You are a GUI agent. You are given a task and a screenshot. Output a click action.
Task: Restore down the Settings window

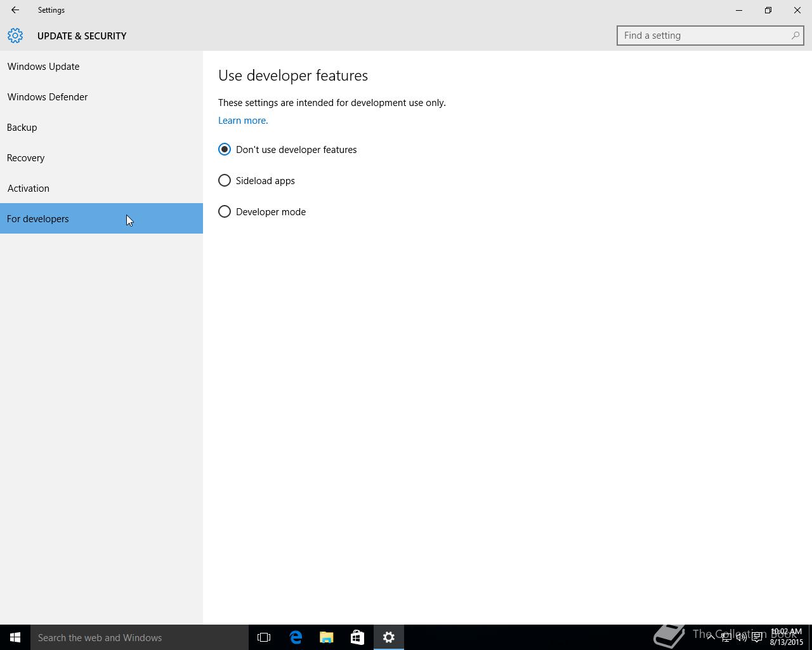tap(768, 10)
